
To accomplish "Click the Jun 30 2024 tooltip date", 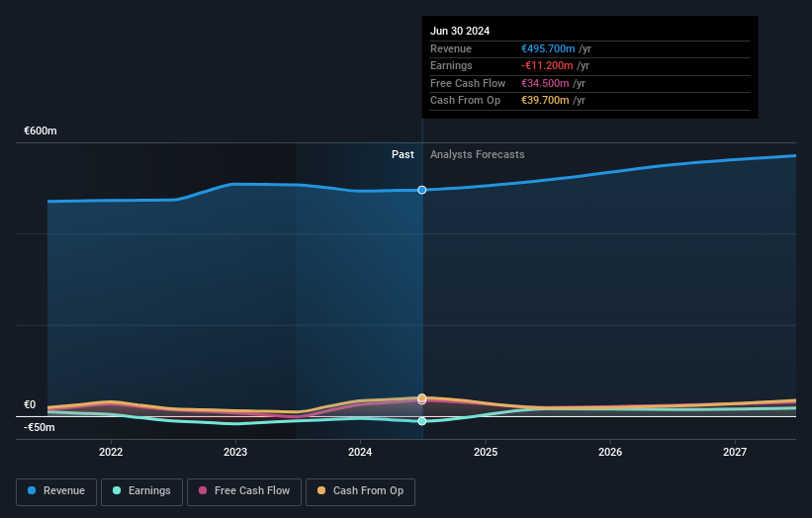I will tap(460, 31).
